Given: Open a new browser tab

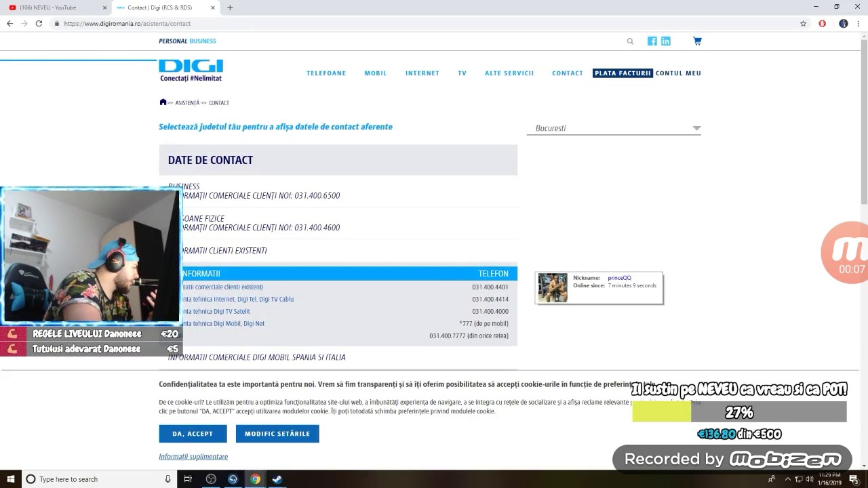Looking at the screenshot, I should pos(230,7).
